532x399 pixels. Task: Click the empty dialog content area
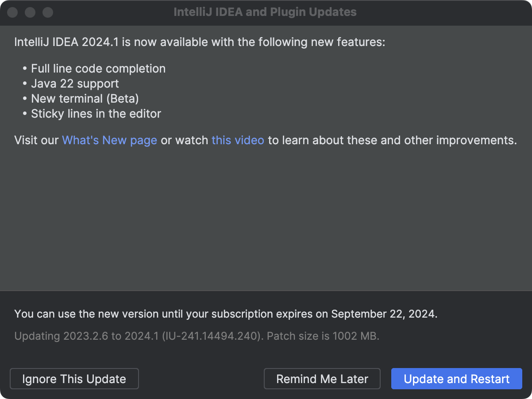[x=266, y=221]
